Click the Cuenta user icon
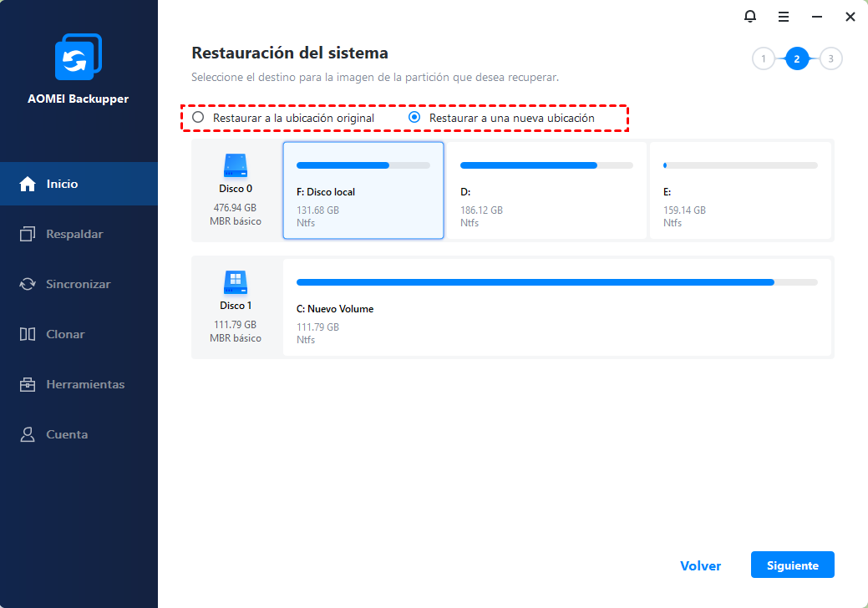868x608 pixels. pos(28,434)
